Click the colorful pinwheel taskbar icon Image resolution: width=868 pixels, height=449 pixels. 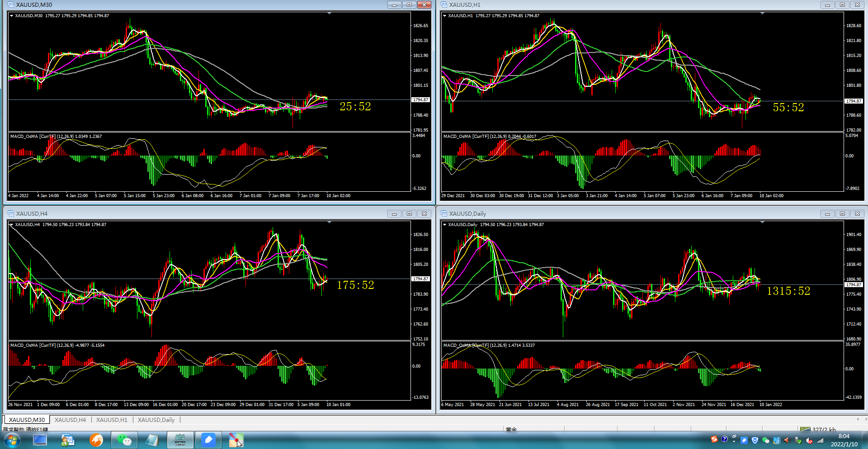pos(236,440)
